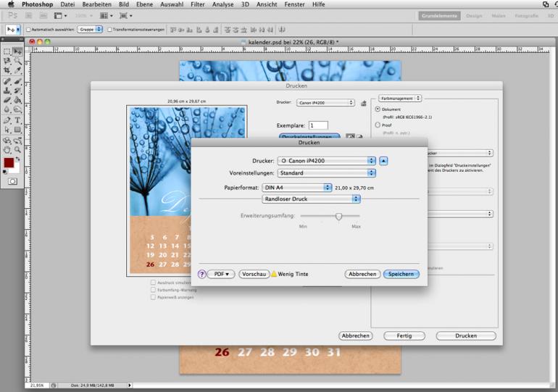Enable Automatisch auswählen checkbox
Screen dimensions: 558x392
[28, 30]
